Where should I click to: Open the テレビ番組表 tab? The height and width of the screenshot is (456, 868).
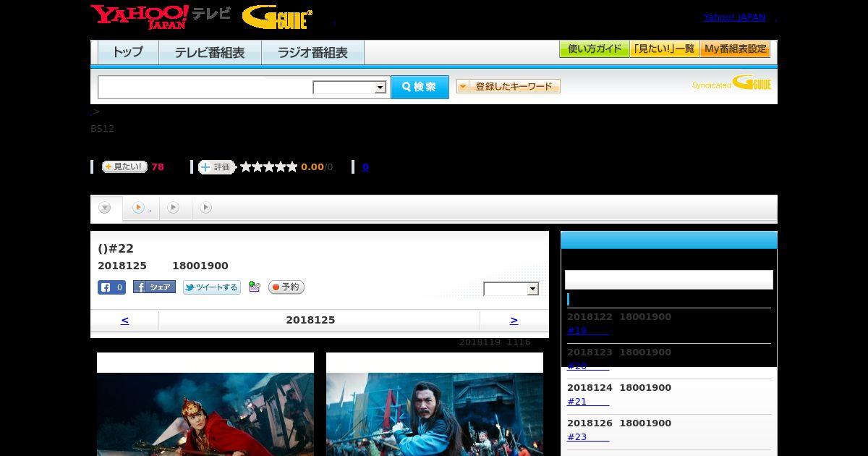[210, 52]
